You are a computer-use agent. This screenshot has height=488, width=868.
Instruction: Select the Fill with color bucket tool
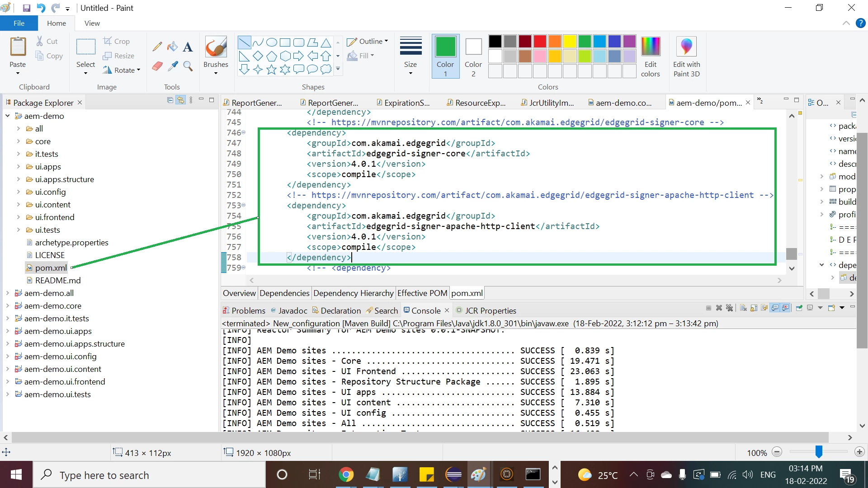click(x=172, y=47)
